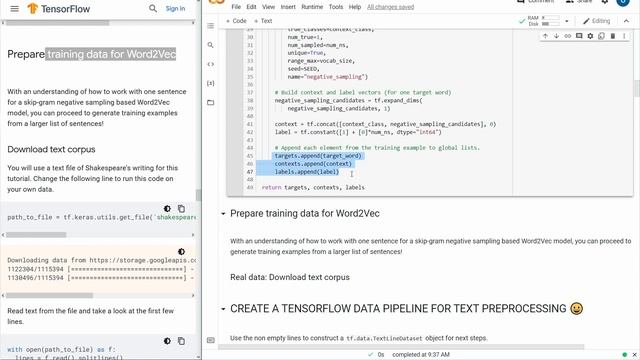Open the Insert menu in Colab
This screenshot has height=360, width=640.
(x=288, y=7)
